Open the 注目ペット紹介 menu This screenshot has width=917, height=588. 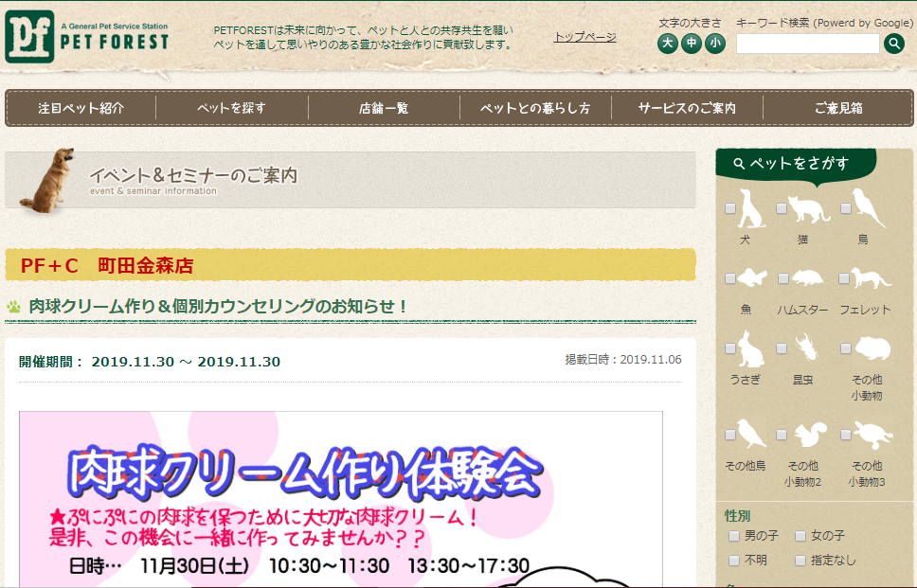(81, 108)
